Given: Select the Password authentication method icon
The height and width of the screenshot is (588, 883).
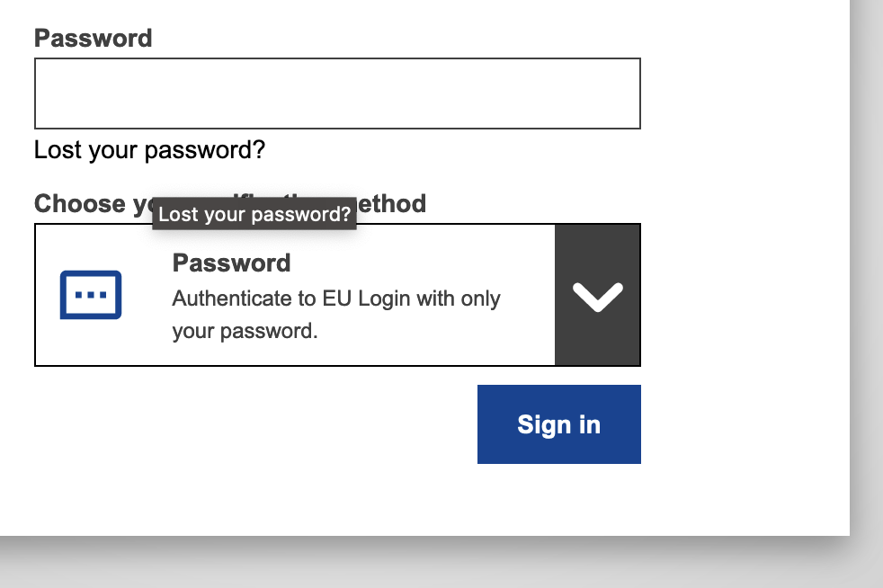Looking at the screenshot, I should coord(90,294).
